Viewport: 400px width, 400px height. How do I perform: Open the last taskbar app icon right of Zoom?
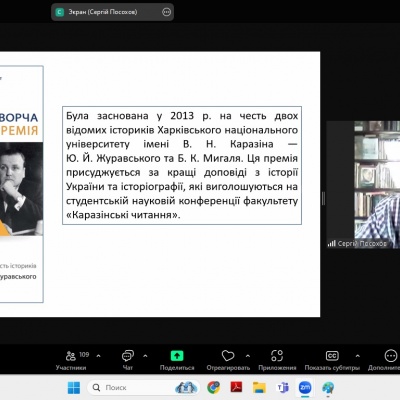[328, 388]
